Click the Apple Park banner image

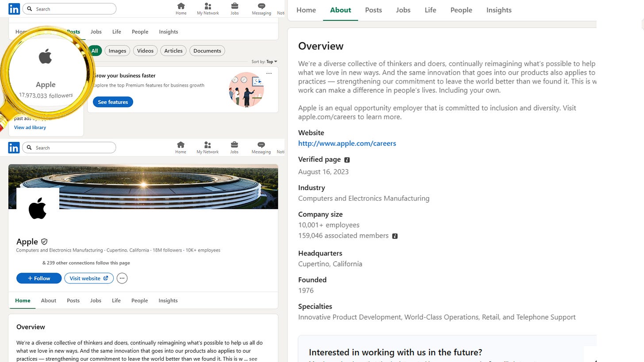point(143,187)
